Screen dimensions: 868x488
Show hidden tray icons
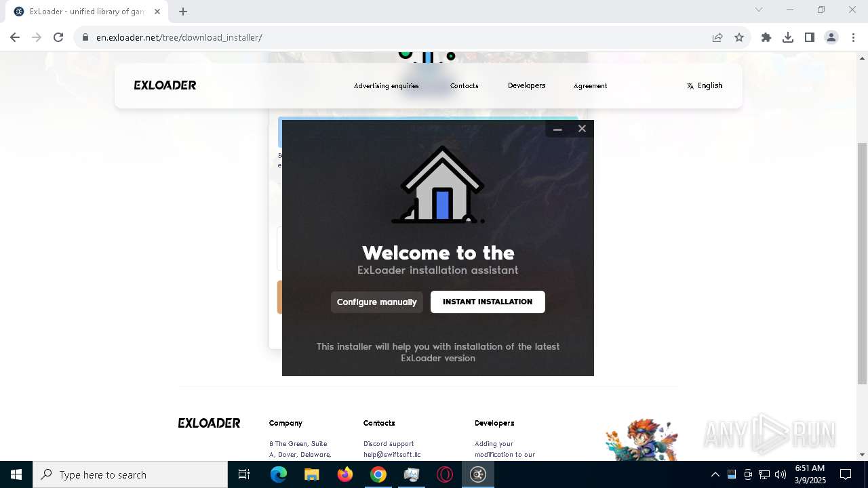click(715, 474)
